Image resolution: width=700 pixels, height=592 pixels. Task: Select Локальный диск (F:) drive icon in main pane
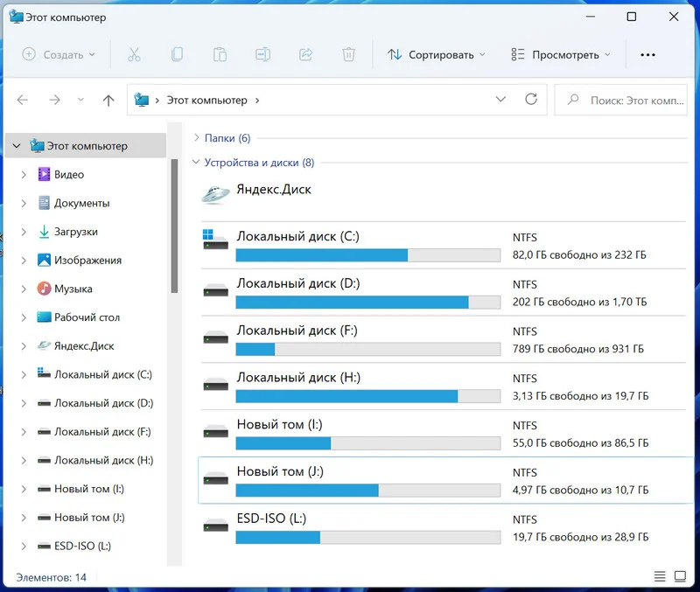215,338
